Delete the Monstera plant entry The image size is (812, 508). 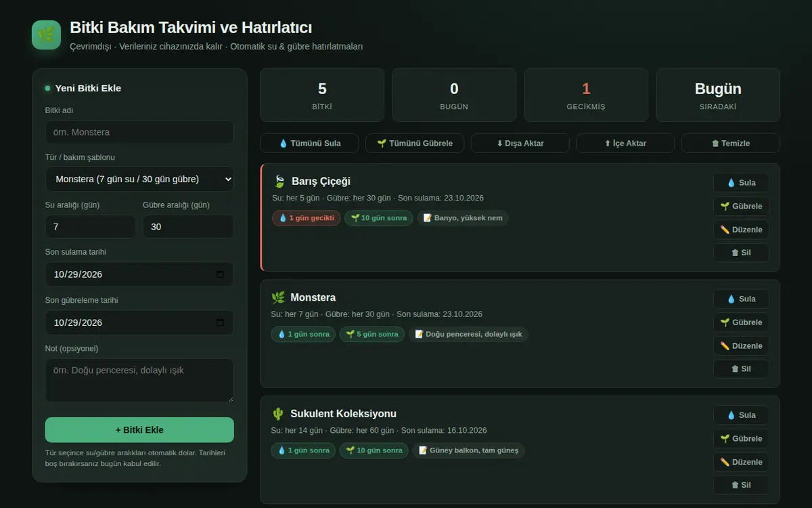741,369
